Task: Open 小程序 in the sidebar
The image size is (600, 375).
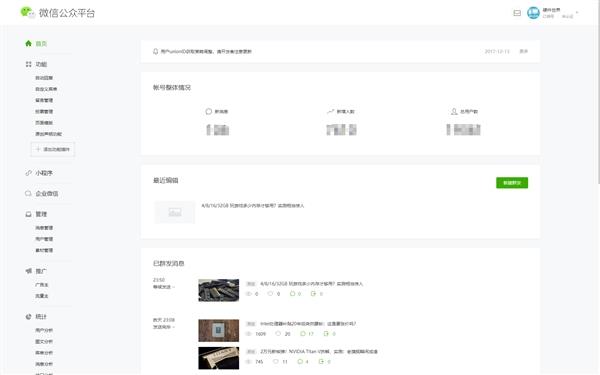Action: pos(44,173)
